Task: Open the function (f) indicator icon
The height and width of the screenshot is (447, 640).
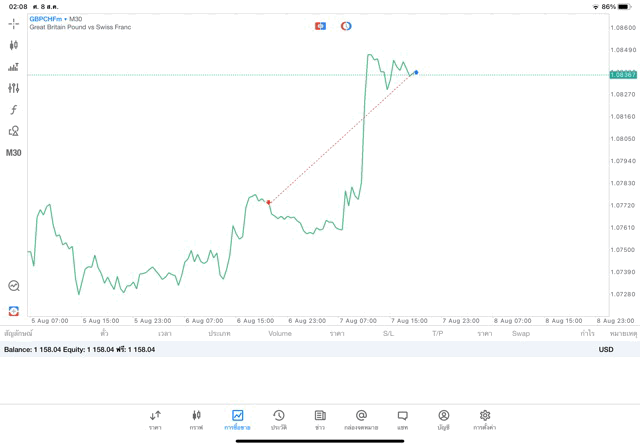Action: (x=13, y=110)
